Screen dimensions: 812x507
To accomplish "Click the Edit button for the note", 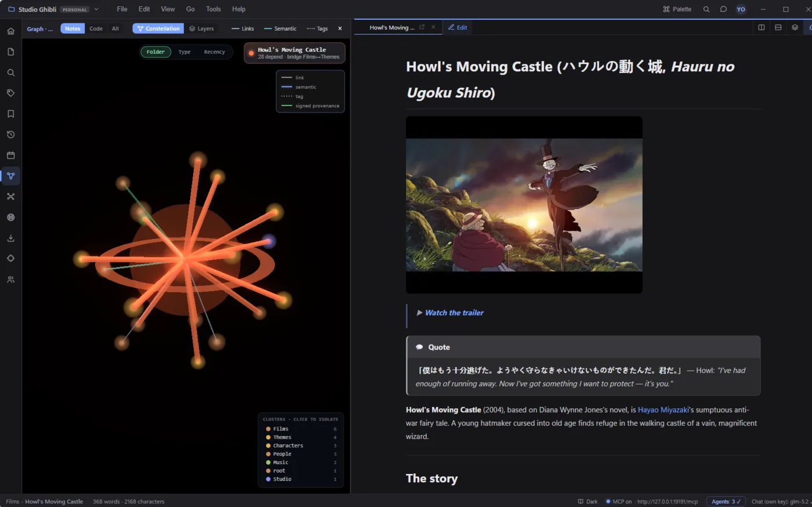I will (x=458, y=27).
